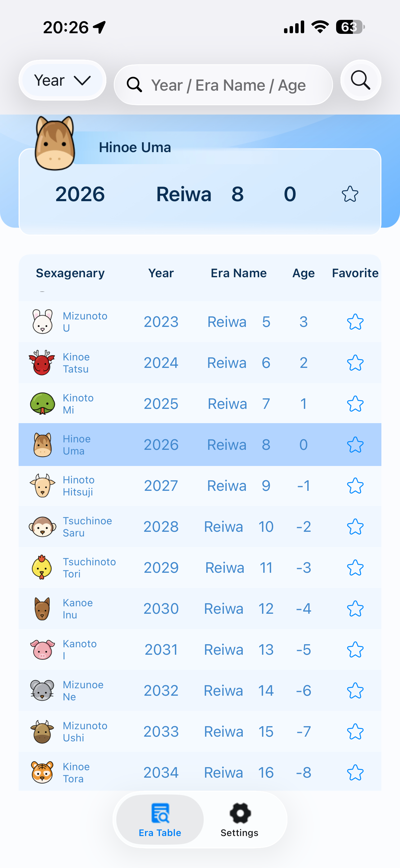Tap the large horse zodiac icon

pyautogui.click(x=55, y=143)
